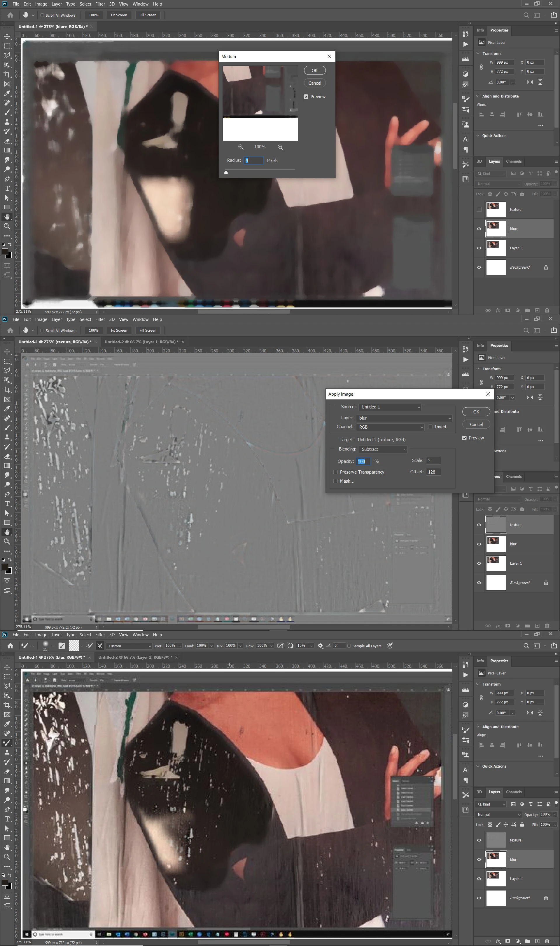Viewport: 560px width, 946px height.
Task: Tick the Sample All Layers checkbox
Action: 349,646
